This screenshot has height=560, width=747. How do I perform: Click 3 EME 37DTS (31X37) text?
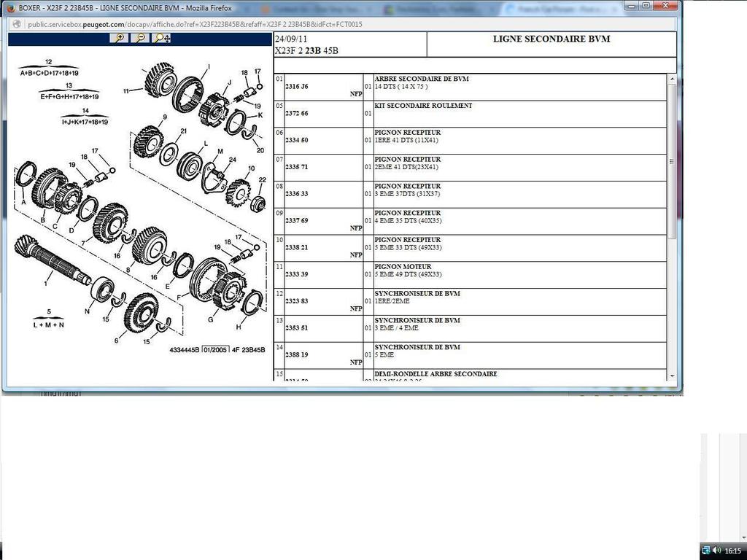point(407,194)
